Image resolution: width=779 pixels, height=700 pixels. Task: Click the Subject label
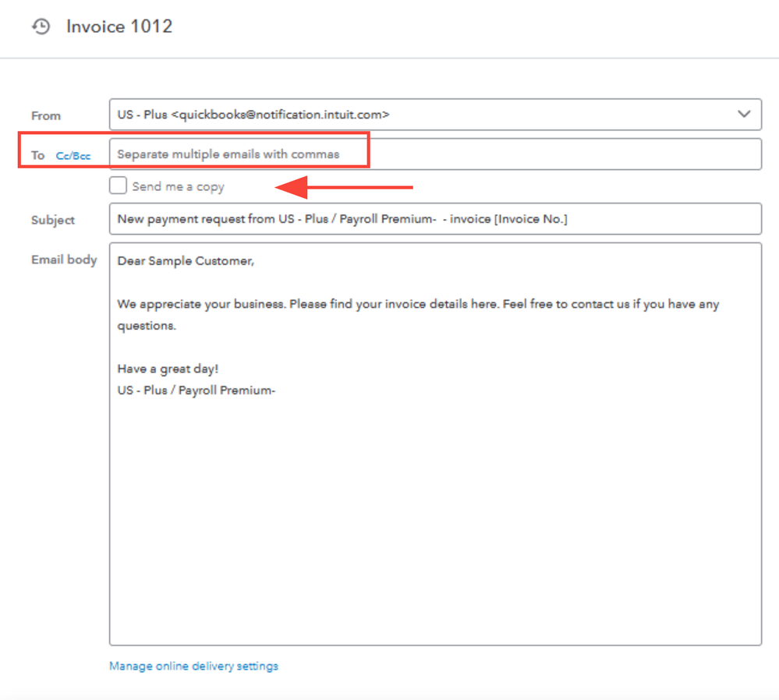coord(53,220)
